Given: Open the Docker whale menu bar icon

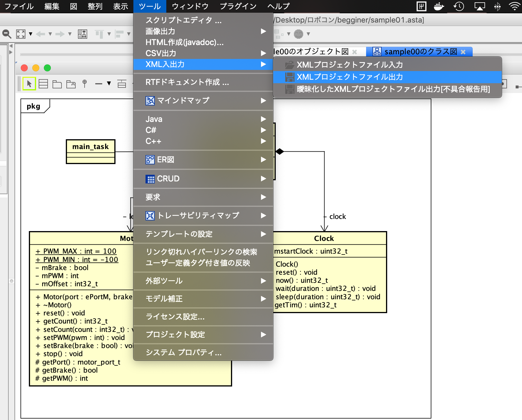Looking at the screenshot, I should (x=439, y=6).
